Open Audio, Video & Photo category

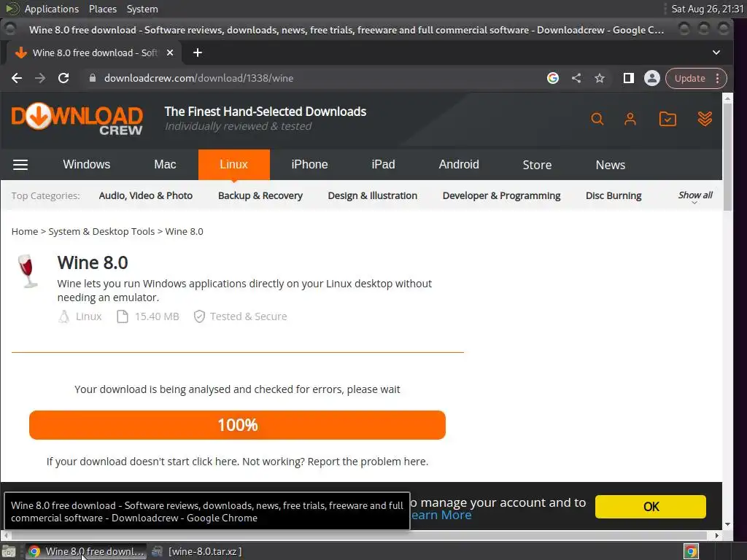click(x=146, y=195)
